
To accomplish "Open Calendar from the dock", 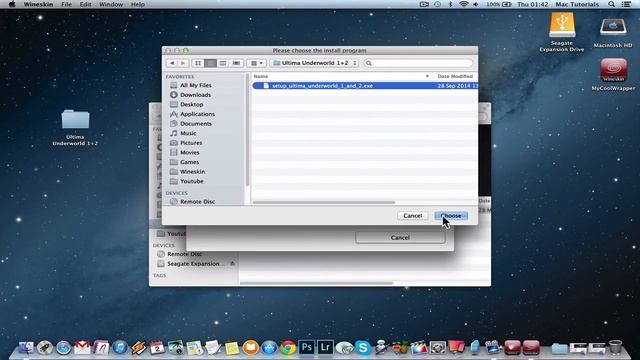I will click(x=157, y=348).
